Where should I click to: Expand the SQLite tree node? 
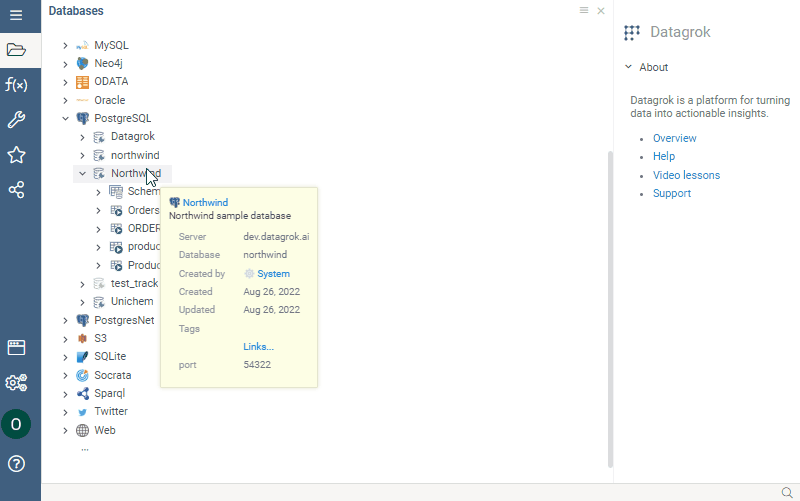click(x=66, y=357)
